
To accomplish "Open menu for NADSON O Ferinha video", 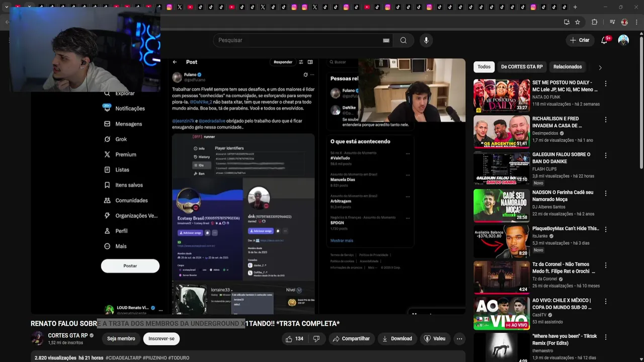I will pyautogui.click(x=606, y=193).
